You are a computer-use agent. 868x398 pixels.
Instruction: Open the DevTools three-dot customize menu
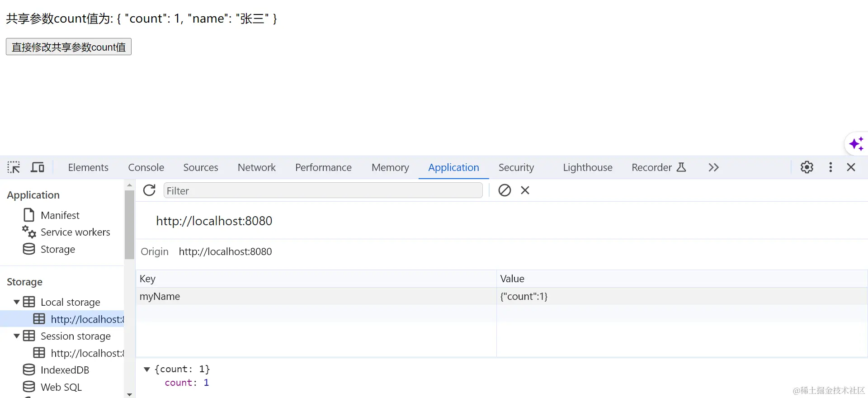(x=830, y=167)
